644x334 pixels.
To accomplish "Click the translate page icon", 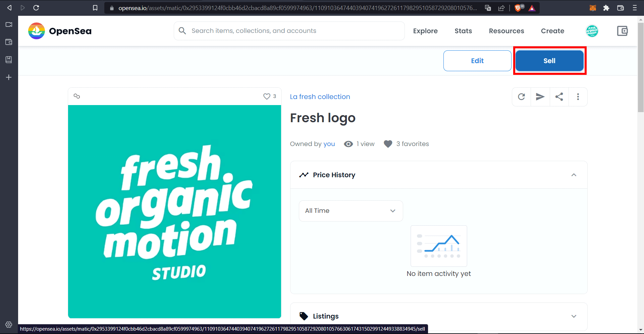I will (x=488, y=8).
